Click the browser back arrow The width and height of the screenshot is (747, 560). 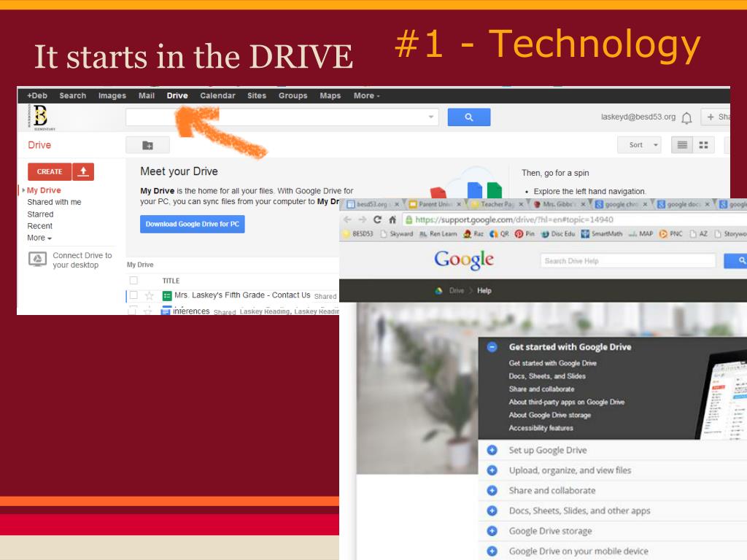(x=348, y=219)
